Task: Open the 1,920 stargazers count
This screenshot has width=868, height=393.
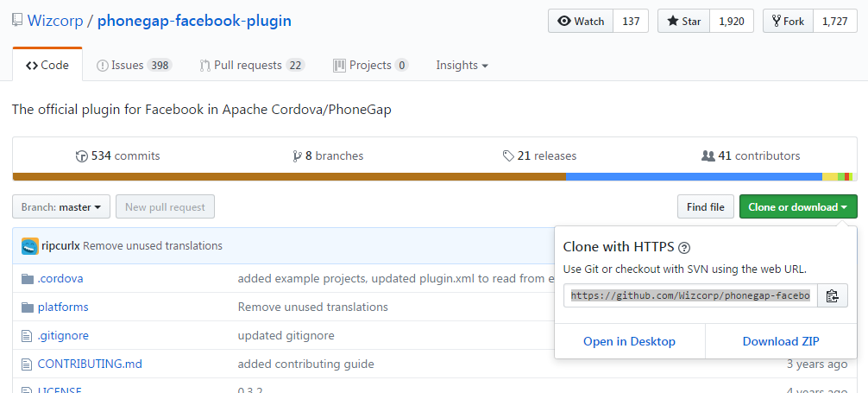Action: [732, 21]
